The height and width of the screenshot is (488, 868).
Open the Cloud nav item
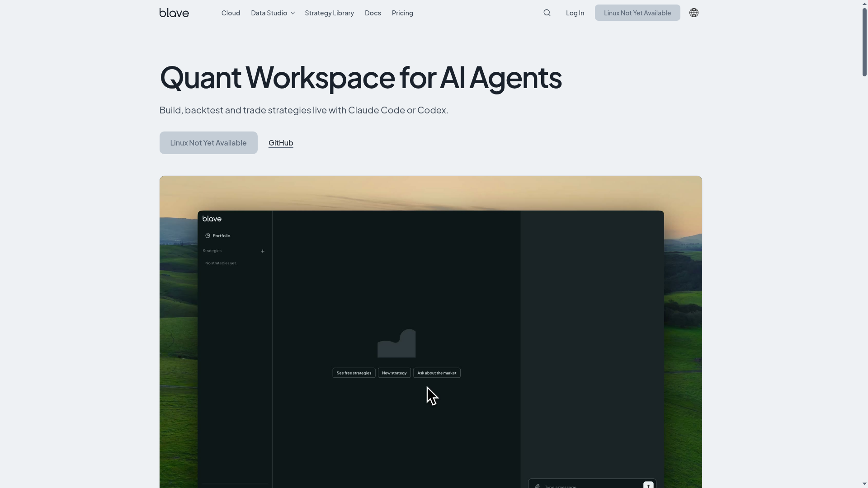[x=231, y=13]
